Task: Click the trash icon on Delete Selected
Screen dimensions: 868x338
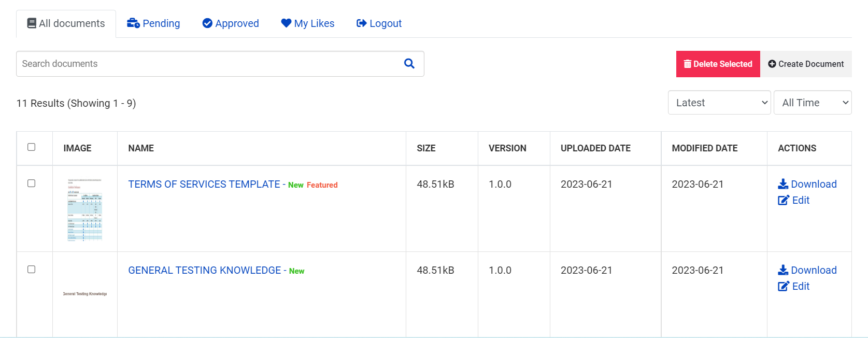Action: tap(687, 64)
